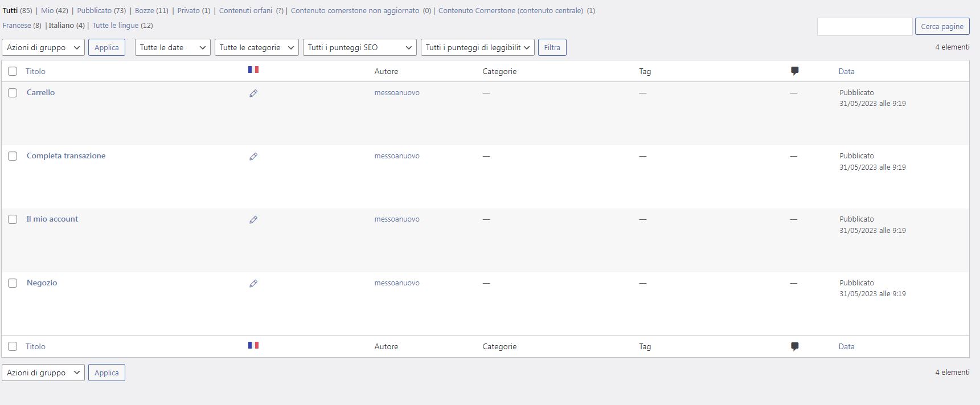The width and height of the screenshot is (980, 405).
Task: Click the comments bubble icon in the header
Action: [x=794, y=71]
